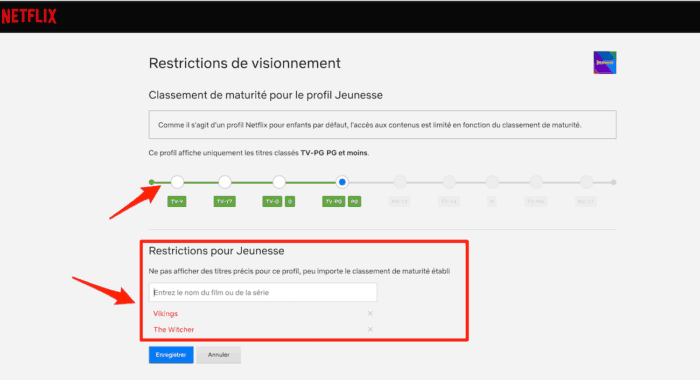Click the G green rating badge
The width and height of the screenshot is (700, 380).
tap(290, 202)
